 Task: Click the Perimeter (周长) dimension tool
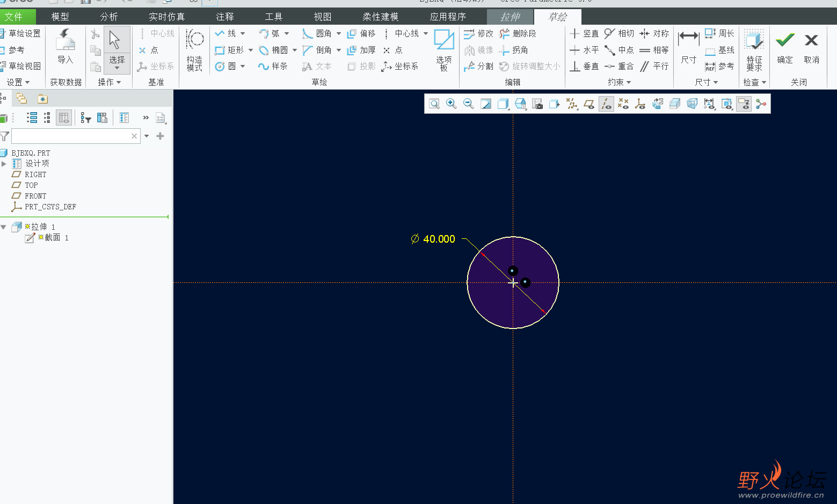[719, 33]
